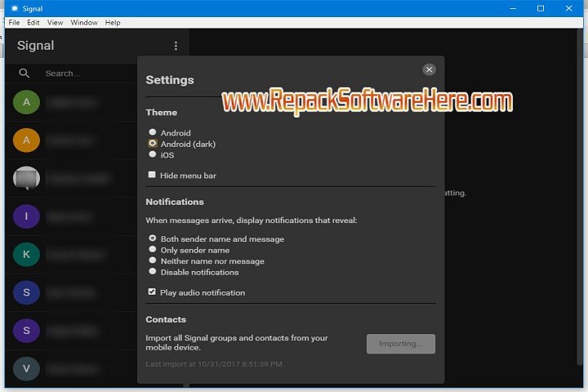
Task: Open the View menu
Action: (56, 23)
